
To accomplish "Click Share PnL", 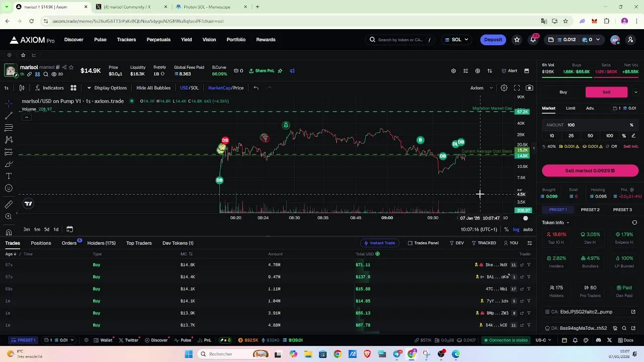I will 262,71.
